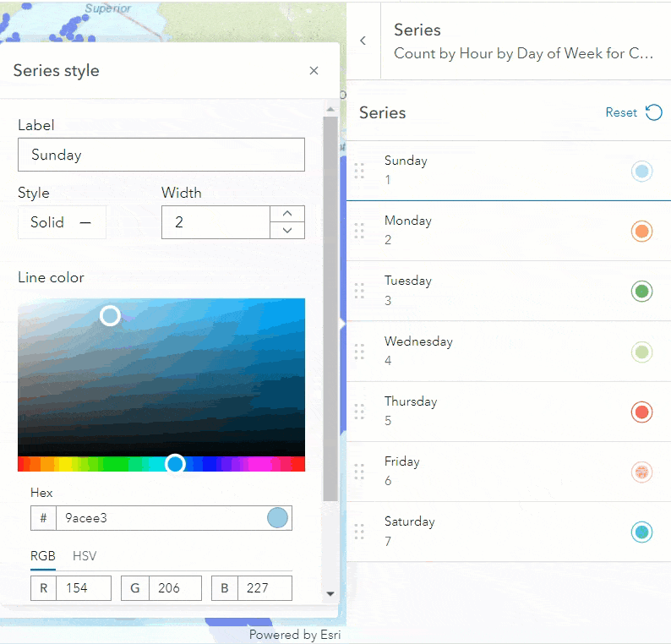Screen dimensions: 671x644
Task: Select the Wednesday series row label
Action: 418,341
